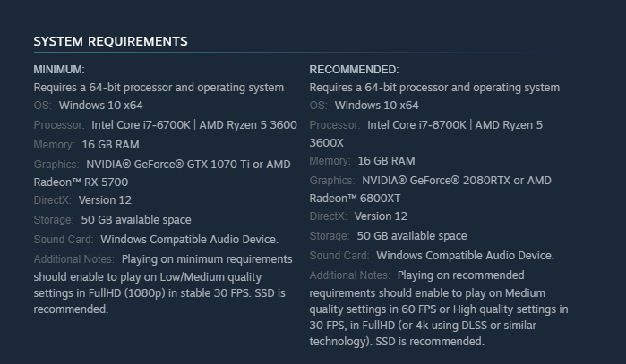Click the minimum Sound Card line

pyautogui.click(x=156, y=240)
